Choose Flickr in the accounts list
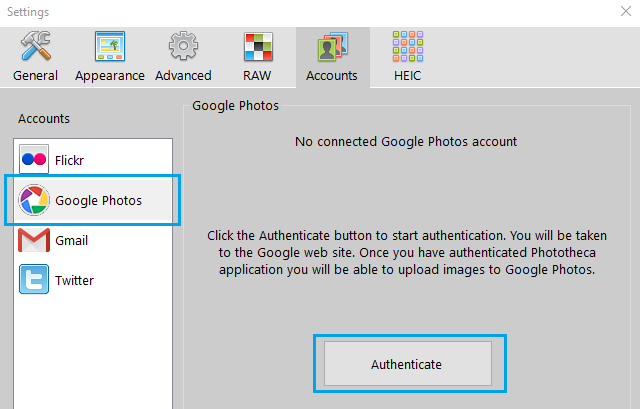Viewport: 640px width, 409px height. click(93, 160)
